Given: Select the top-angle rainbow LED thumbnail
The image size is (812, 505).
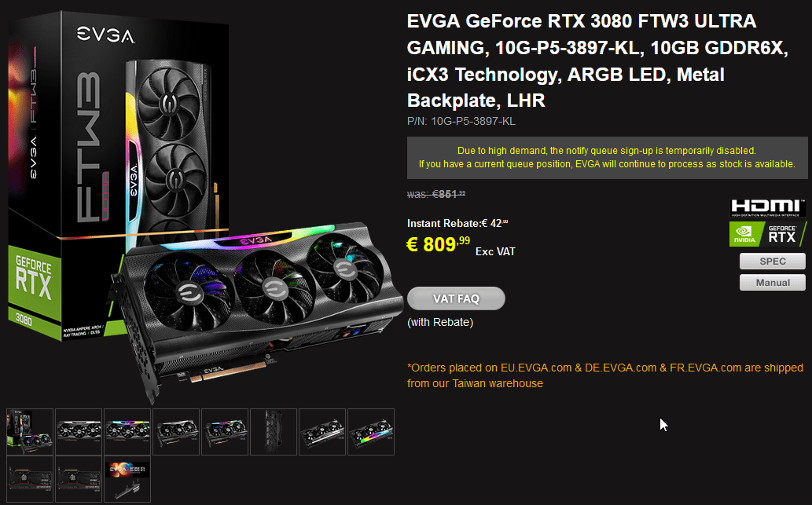Looking at the screenshot, I should point(371,432).
